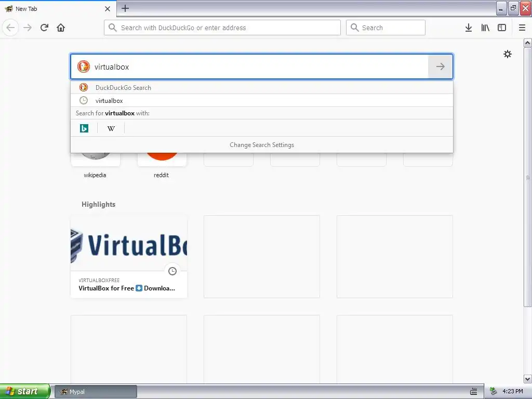Restore down the browser window
The image size is (532, 399).
tap(513, 8)
